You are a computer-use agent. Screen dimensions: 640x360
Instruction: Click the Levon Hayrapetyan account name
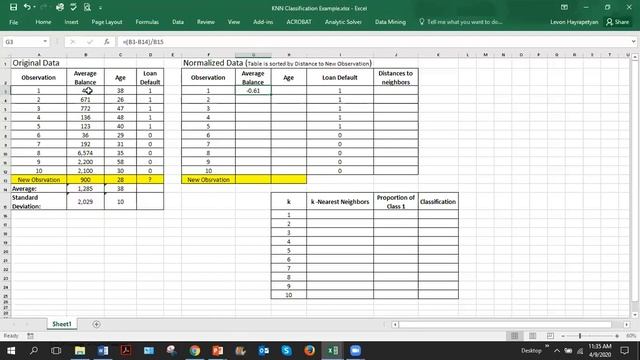[574, 22]
